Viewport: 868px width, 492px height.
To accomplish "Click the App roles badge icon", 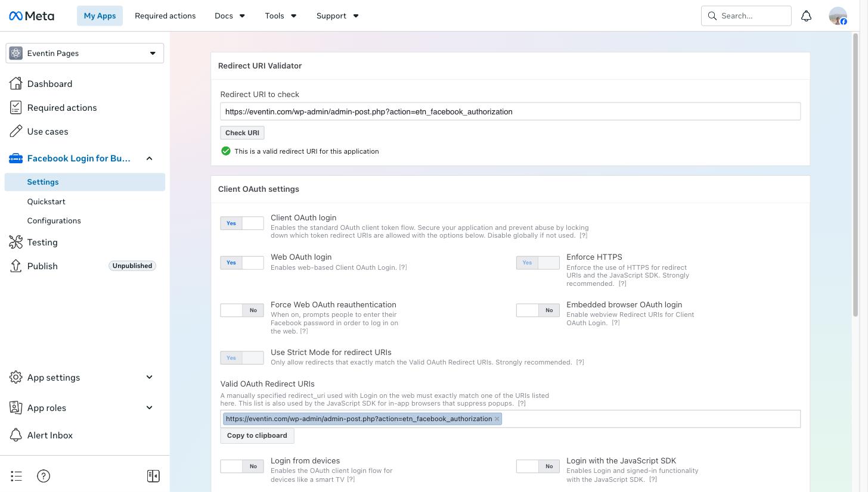I will click(16, 407).
